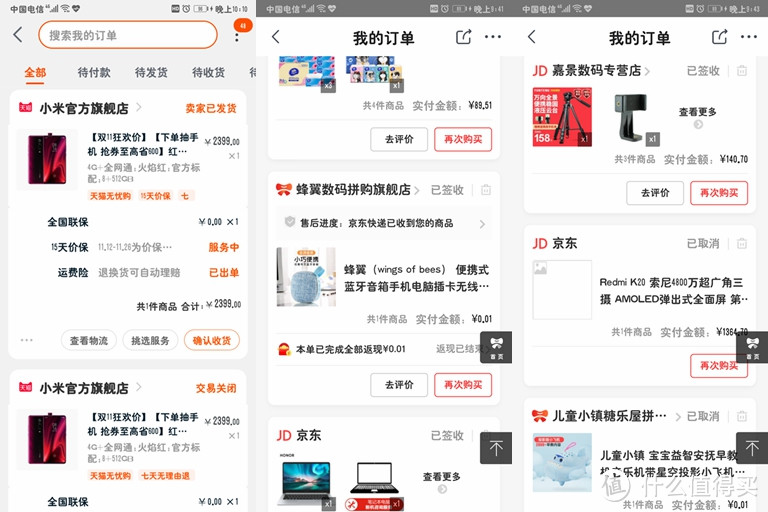Tap the 挑选服务 button
The image size is (768, 512).
[150, 340]
